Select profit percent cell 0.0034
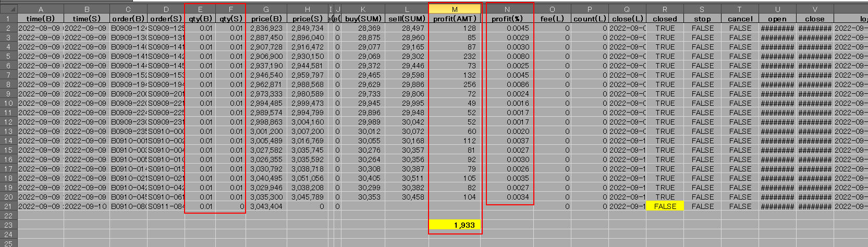The width and height of the screenshot is (868, 247). point(507,197)
